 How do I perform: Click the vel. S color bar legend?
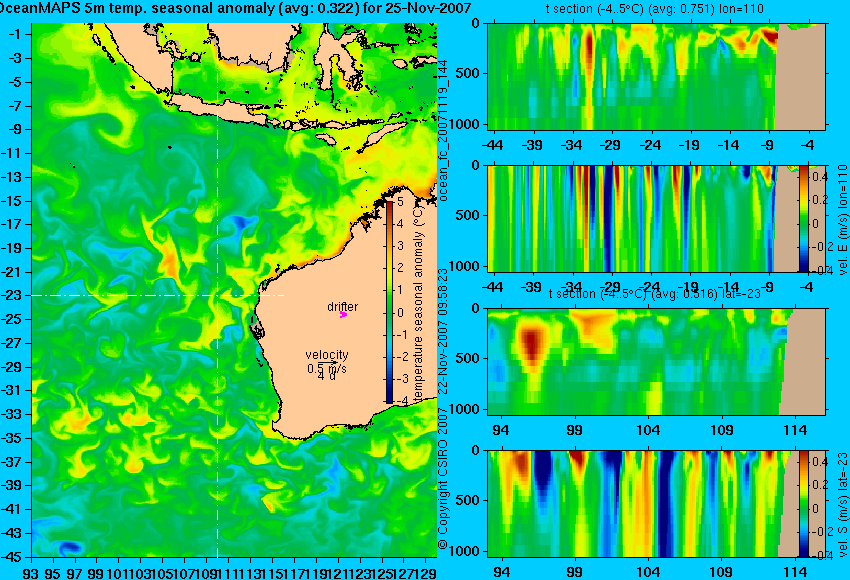click(x=803, y=503)
